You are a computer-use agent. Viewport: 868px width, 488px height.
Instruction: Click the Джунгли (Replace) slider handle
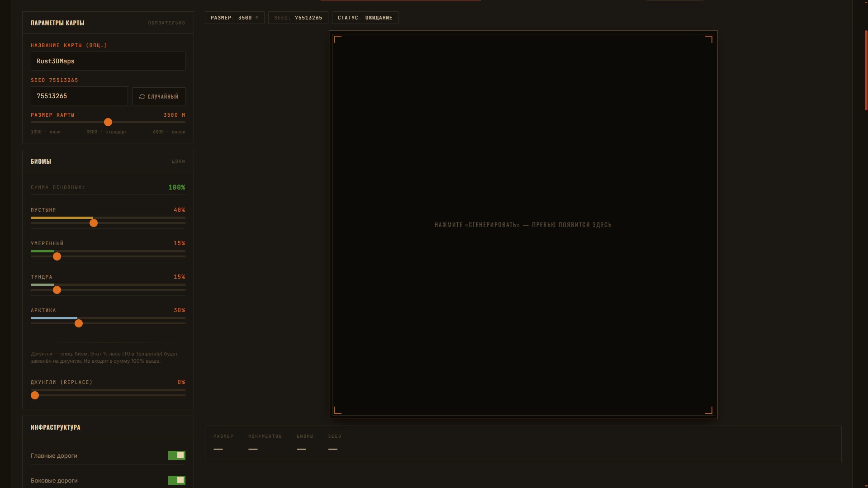tap(35, 395)
